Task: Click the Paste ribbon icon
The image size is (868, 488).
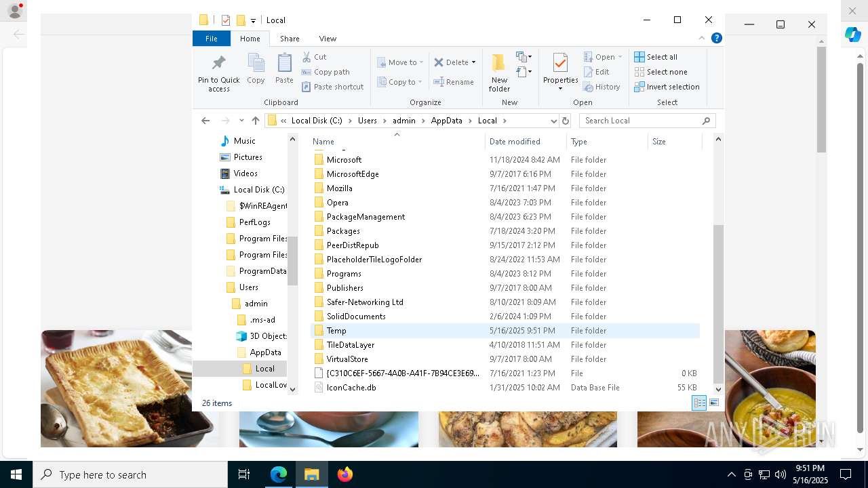Action: (284, 68)
